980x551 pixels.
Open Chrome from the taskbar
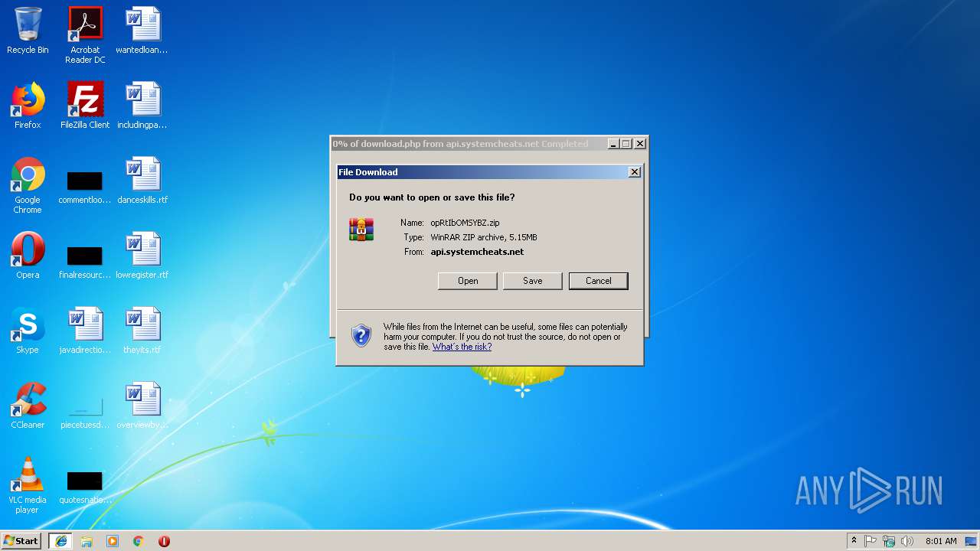[x=138, y=541]
